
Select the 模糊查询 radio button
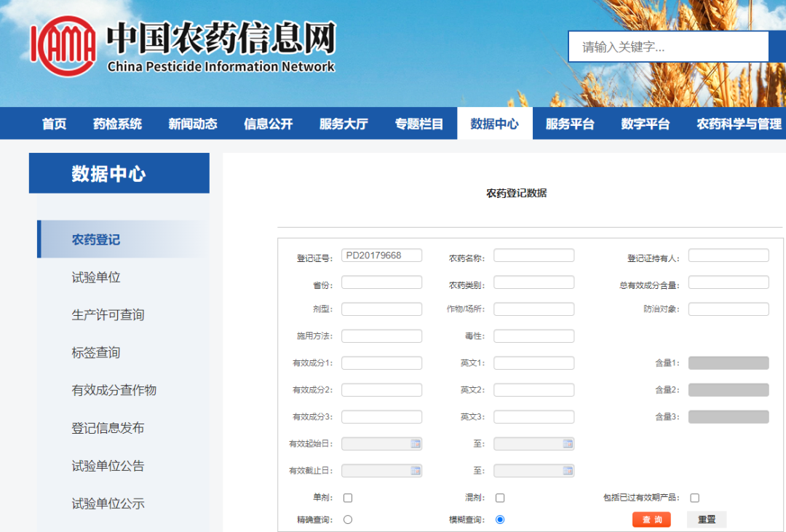500,519
